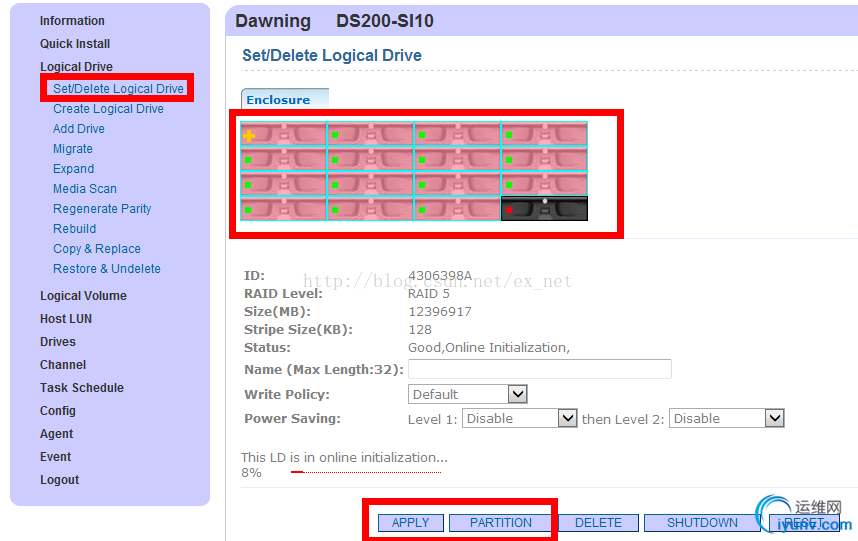Open Media Scan page

coord(85,189)
